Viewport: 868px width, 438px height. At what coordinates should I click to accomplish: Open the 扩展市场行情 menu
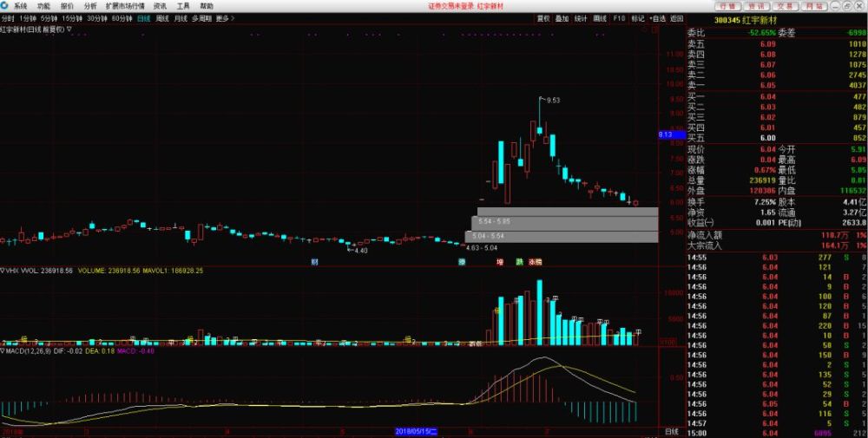point(125,7)
